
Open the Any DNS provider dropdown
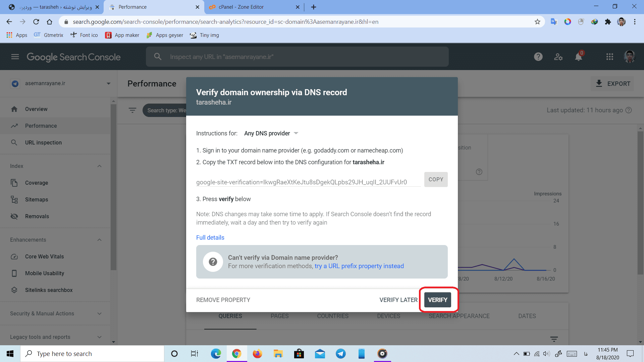click(271, 133)
